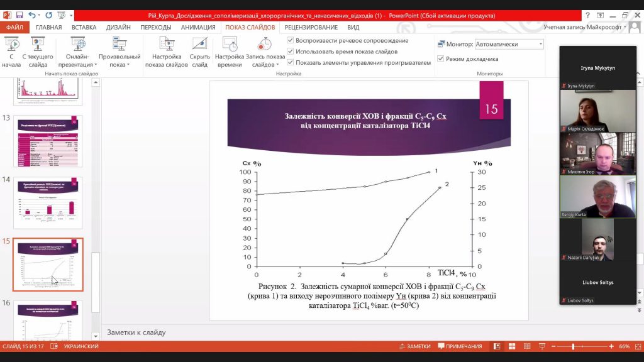Start slideshow from beginning (С начала)

pos(11,52)
